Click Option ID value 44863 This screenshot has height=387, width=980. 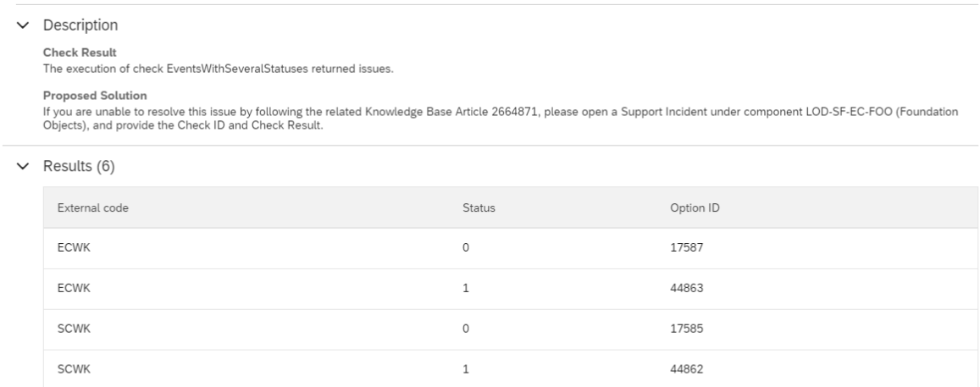click(x=686, y=289)
